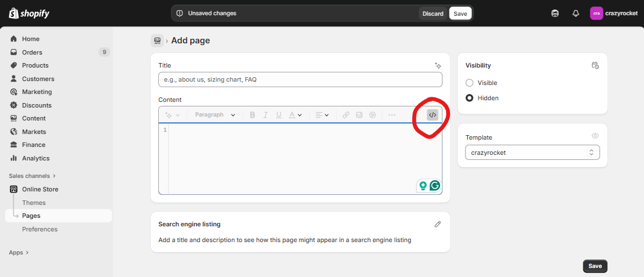
Task: Click the Grammarly icon in content editor
Action: pyautogui.click(x=435, y=185)
